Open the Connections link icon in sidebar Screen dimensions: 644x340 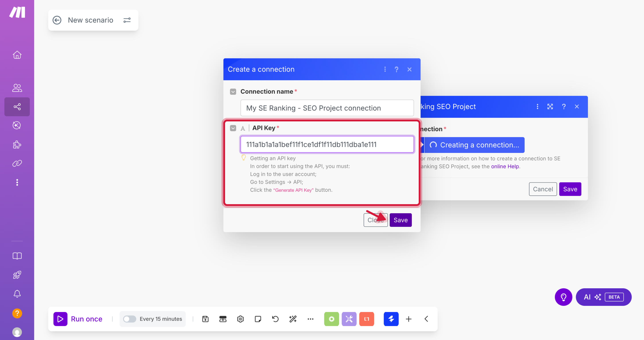coord(17,163)
